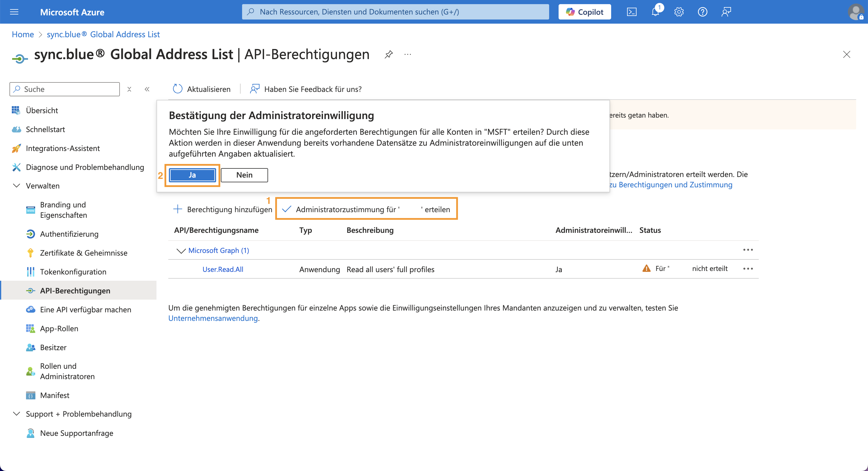Open the help question mark

(x=702, y=12)
